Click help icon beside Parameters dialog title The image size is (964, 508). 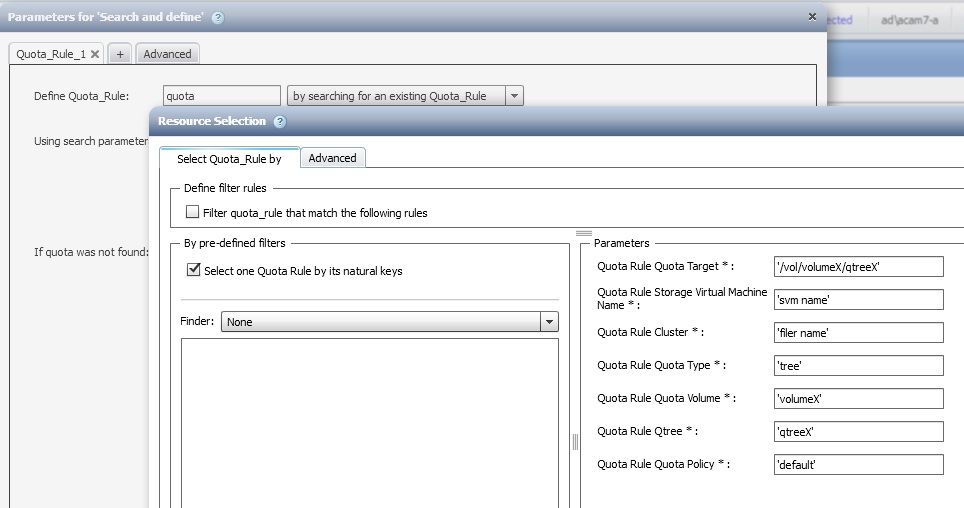pos(218,18)
